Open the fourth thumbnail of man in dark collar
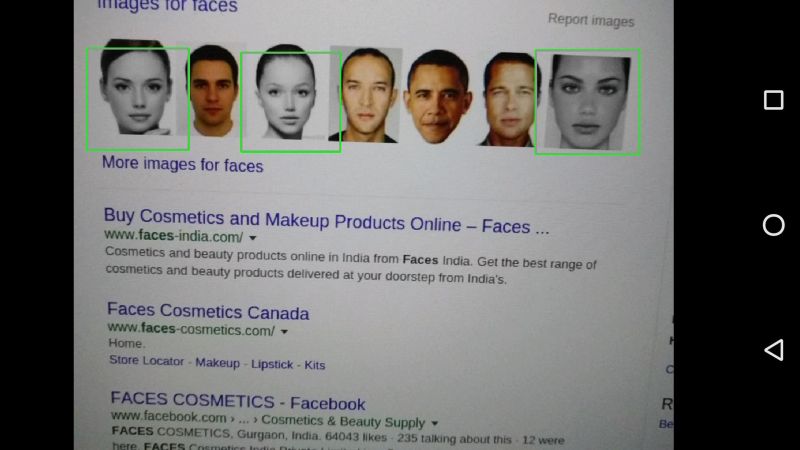 click(366, 95)
